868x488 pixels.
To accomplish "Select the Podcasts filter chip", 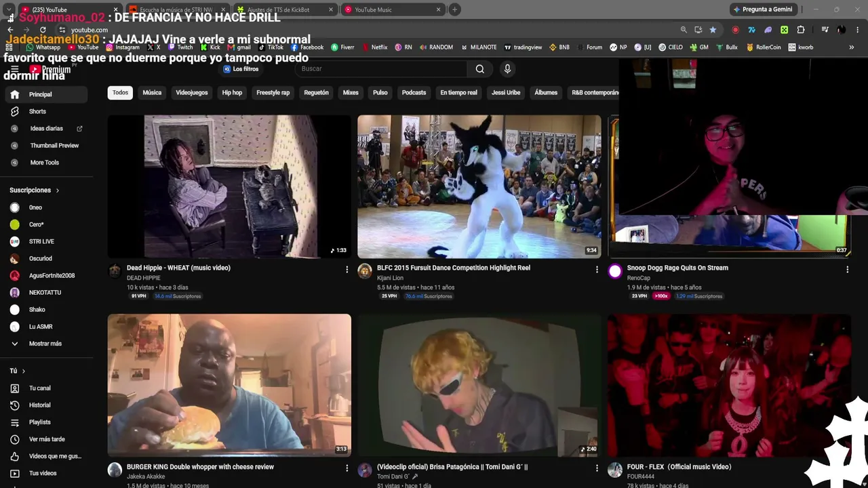I will [x=414, y=93].
